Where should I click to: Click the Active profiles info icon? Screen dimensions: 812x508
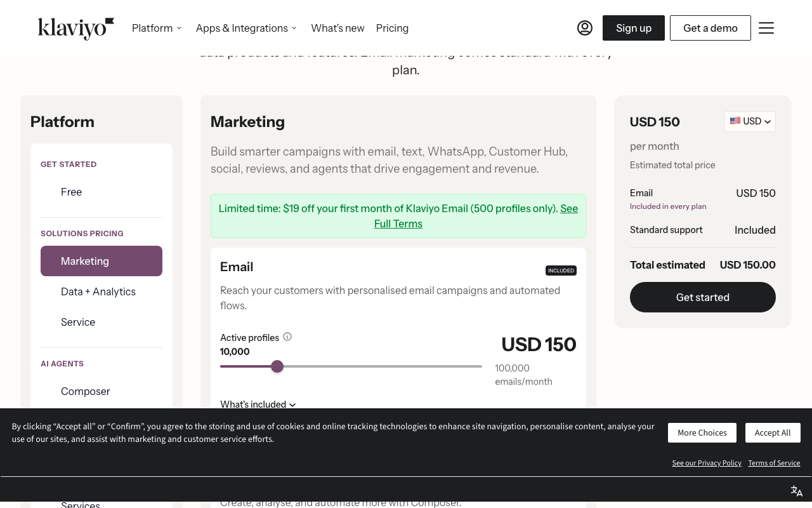coord(287,337)
